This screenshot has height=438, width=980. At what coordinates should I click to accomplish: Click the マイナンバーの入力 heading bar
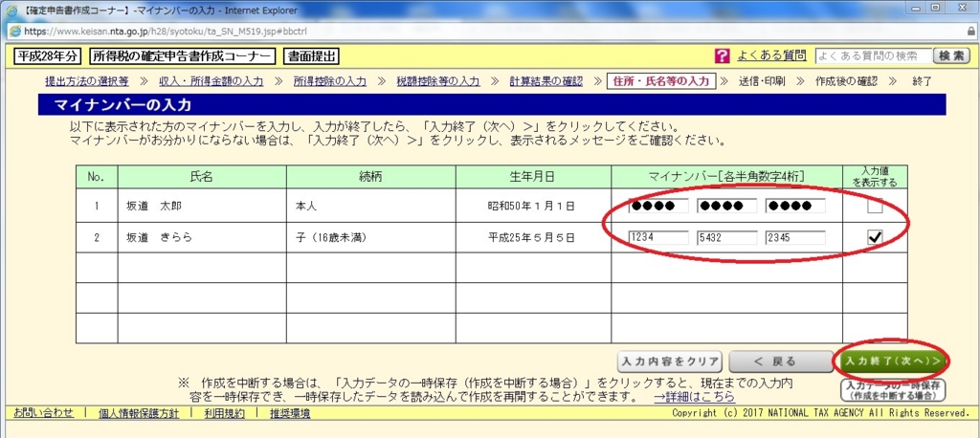pos(492,104)
